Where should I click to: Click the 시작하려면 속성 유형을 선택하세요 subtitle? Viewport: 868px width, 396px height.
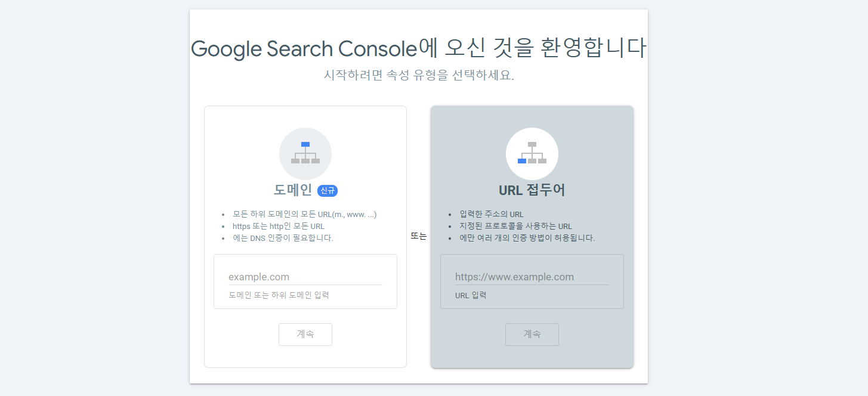pyautogui.click(x=419, y=76)
